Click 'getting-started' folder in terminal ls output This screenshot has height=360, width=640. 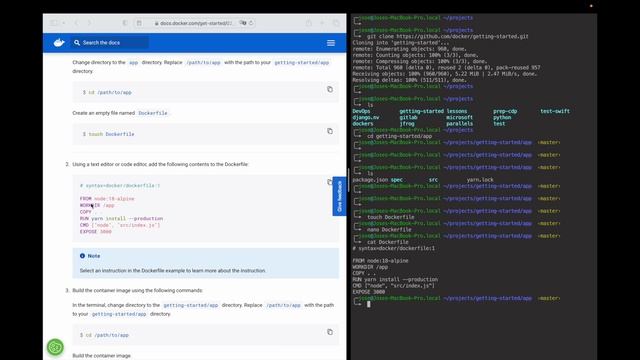(x=421, y=111)
